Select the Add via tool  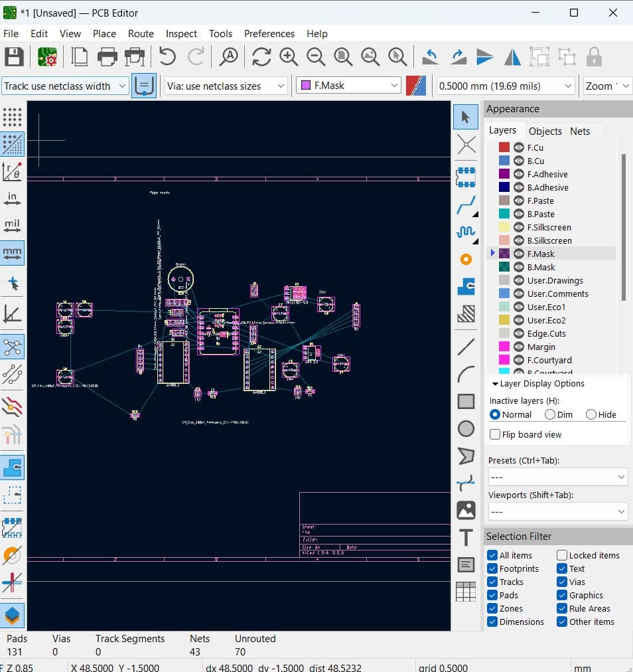tap(466, 259)
